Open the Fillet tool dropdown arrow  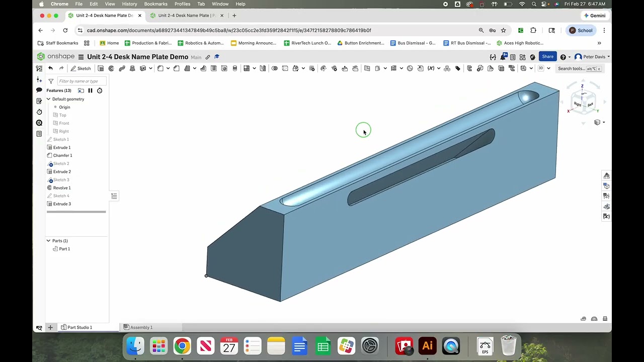tap(168, 68)
